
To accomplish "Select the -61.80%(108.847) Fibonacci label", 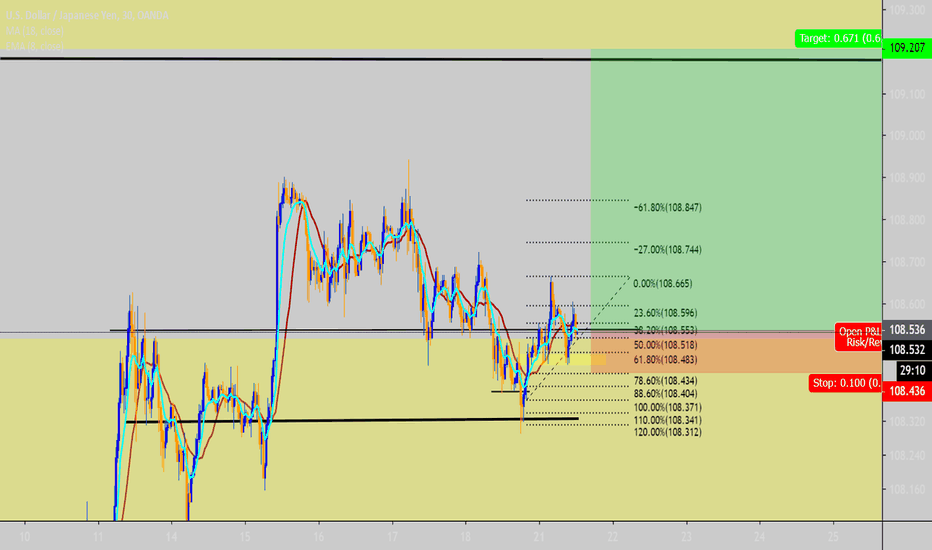I will click(667, 208).
